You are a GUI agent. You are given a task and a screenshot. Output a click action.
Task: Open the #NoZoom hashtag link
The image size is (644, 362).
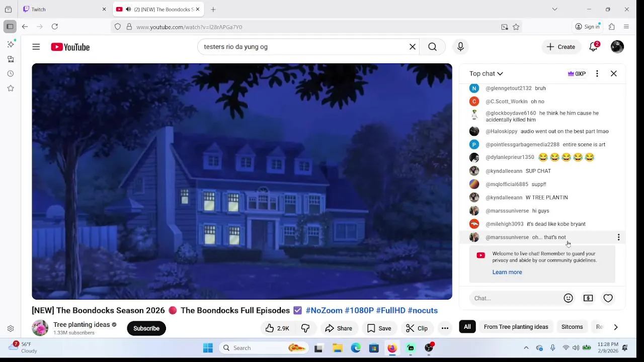coord(324,311)
